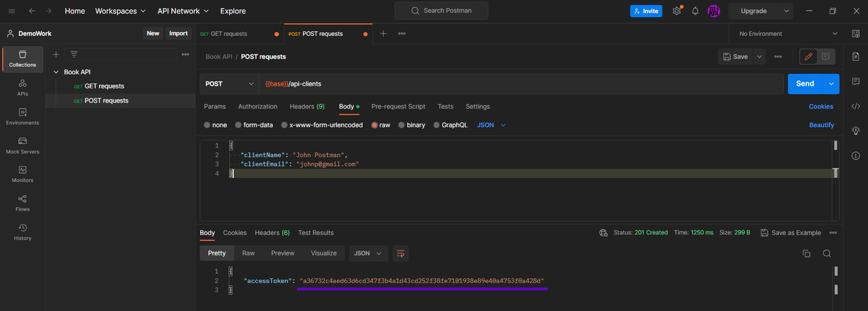Click the request URL input field
Viewport: 868px width, 311px height.
tap(521, 84)
